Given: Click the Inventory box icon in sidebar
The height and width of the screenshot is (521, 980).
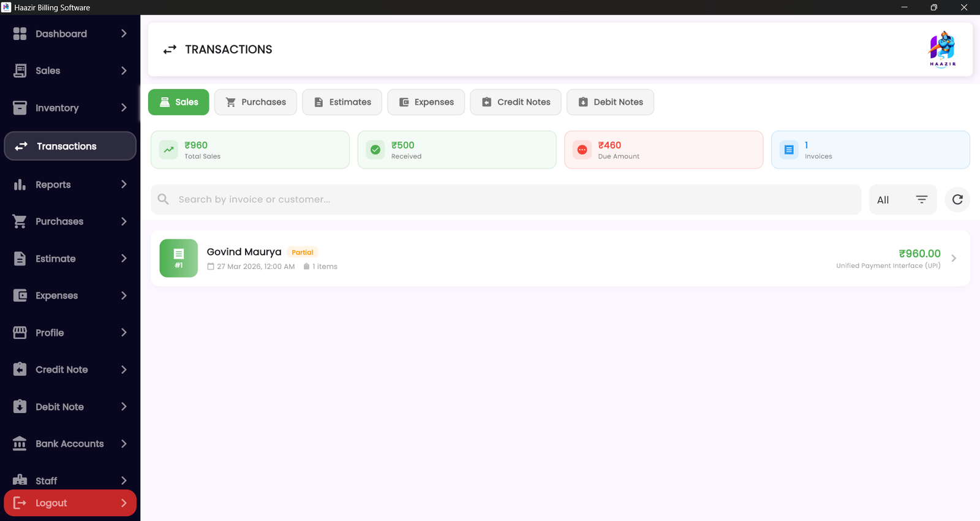Looking at the screenshot, I should point(20,108).
